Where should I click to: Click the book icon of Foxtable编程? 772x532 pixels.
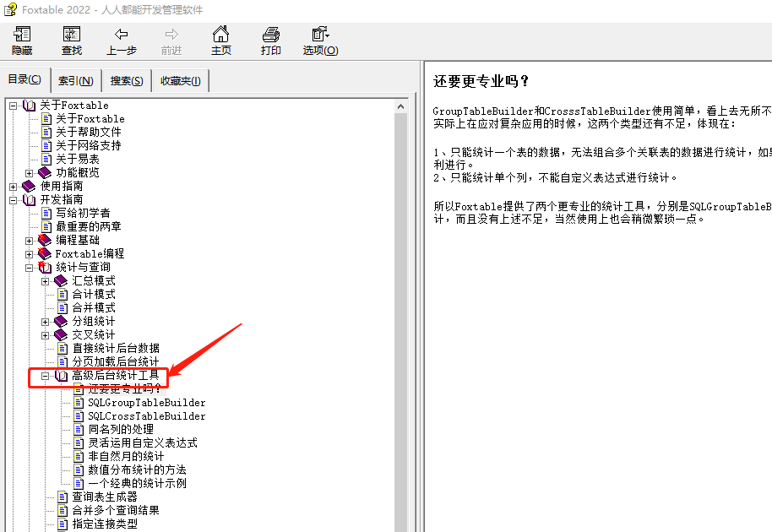pos(45,253)
